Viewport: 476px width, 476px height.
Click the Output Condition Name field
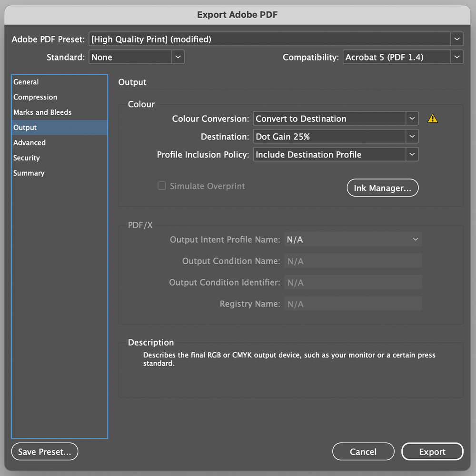pyautogui.click(x=353, y=261)
